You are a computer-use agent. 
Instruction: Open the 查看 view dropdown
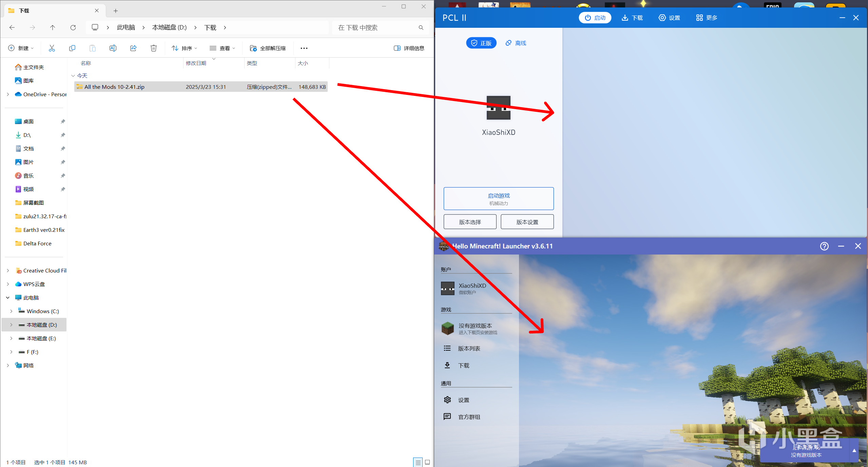[222, 48]
